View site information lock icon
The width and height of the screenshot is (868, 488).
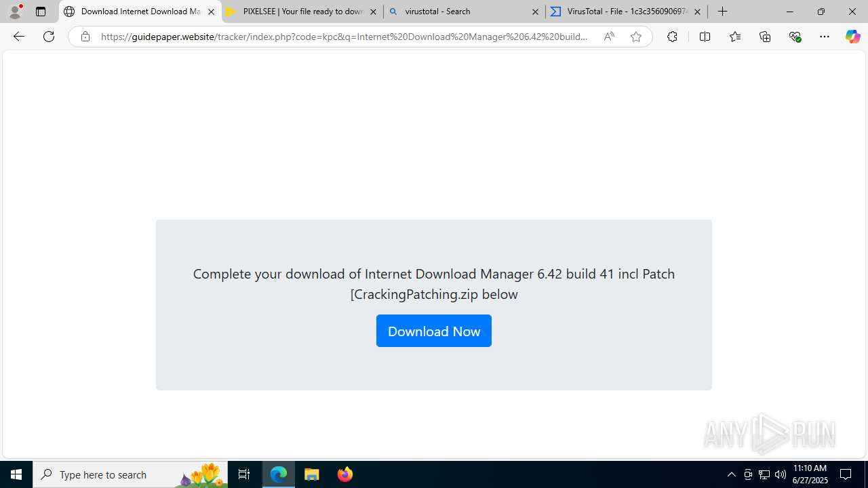point(85,37)
